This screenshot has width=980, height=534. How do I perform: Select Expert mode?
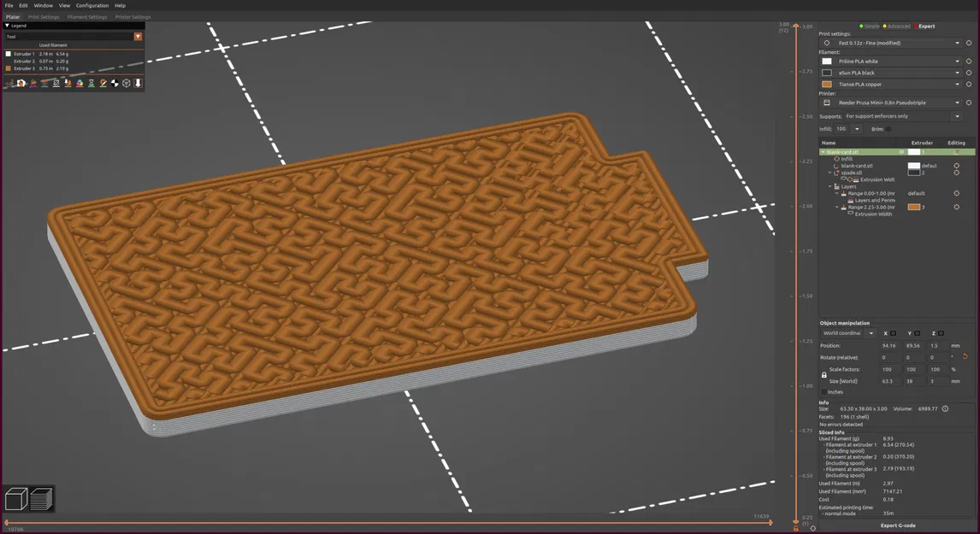click(924, 26)
